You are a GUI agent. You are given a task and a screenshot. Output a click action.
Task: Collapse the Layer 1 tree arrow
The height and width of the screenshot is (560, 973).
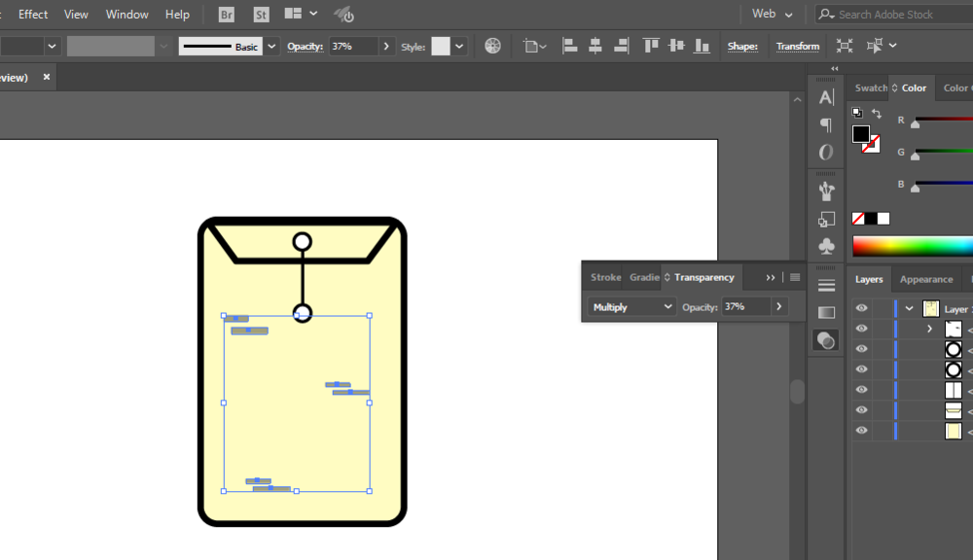pos(910,308)
